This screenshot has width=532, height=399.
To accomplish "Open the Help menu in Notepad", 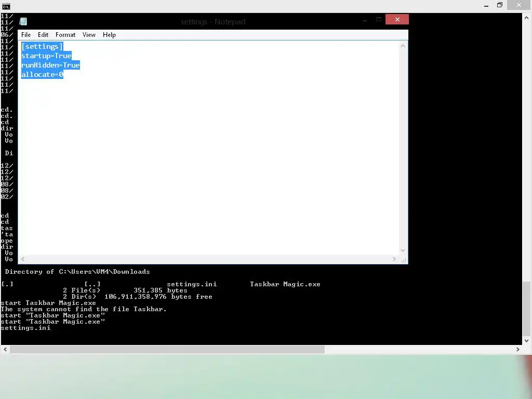I will (109, 35).
